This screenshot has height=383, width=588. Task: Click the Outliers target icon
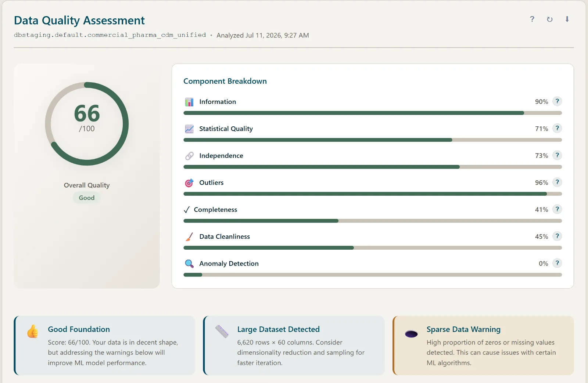coord(189,183)
